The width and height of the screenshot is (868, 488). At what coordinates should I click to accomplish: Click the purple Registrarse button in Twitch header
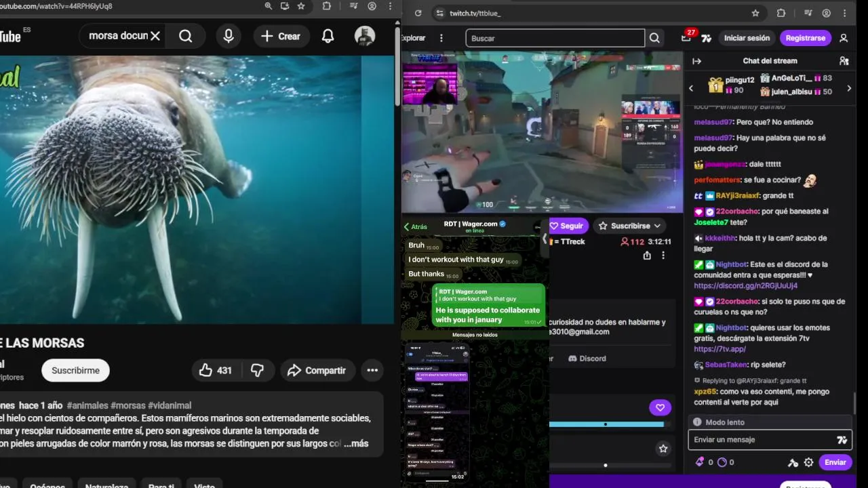click(806, 38)
